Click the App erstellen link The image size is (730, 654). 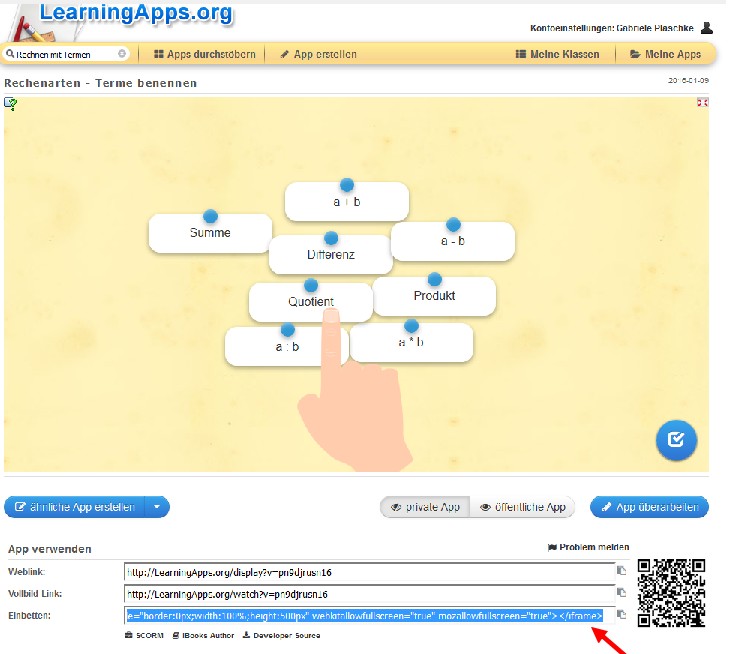tap(318, 54)
